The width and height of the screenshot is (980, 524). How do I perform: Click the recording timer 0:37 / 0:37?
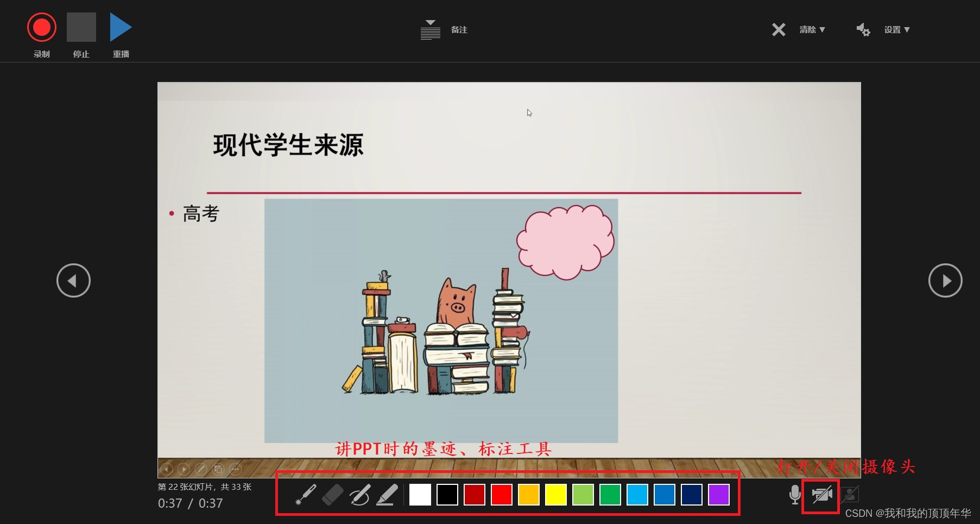[x=191, y=503]
